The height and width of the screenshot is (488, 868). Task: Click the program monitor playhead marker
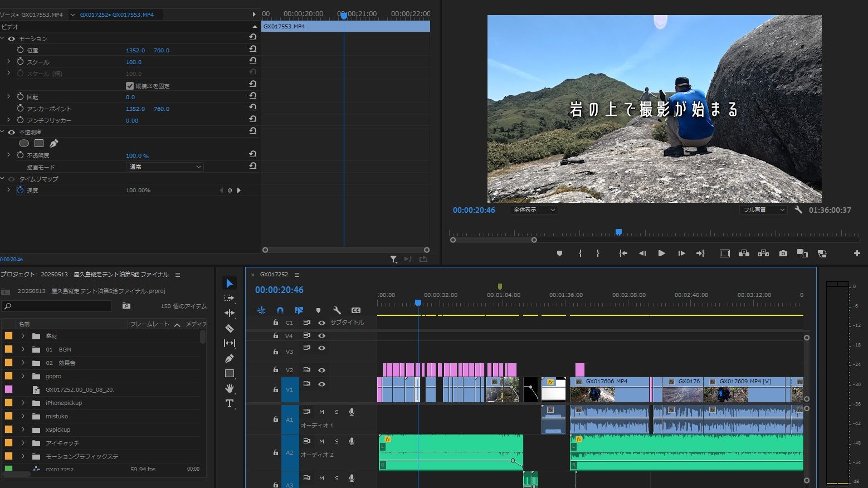tap(618, 232)
